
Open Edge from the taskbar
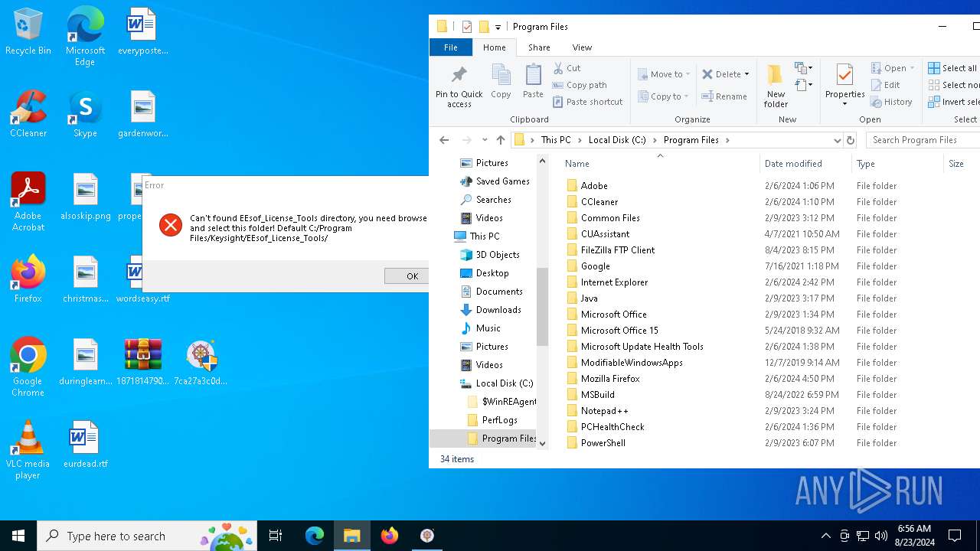[315, 536]
